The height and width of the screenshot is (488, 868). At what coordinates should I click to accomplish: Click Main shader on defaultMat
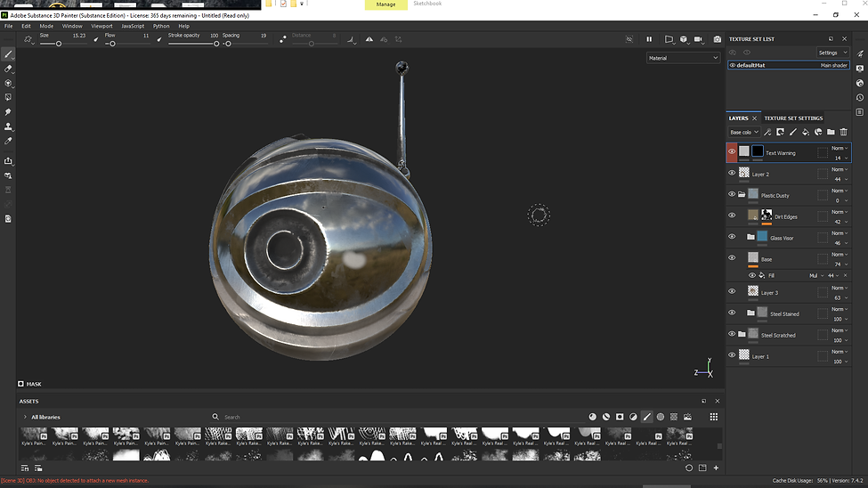(833, 65)
